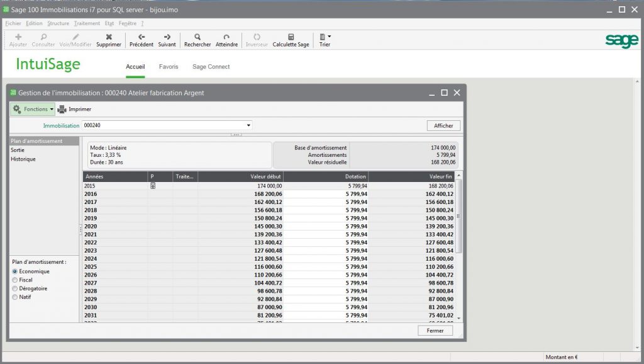Click the Fonctions gear icon

[17, 109]
